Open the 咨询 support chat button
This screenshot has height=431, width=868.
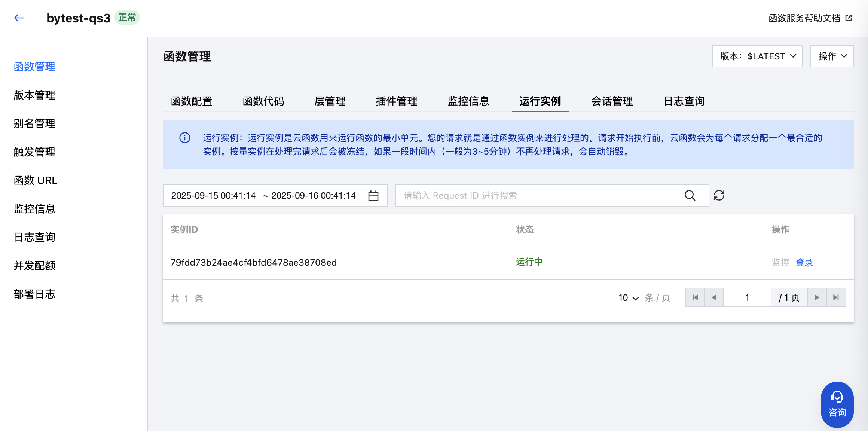[837, 404]
